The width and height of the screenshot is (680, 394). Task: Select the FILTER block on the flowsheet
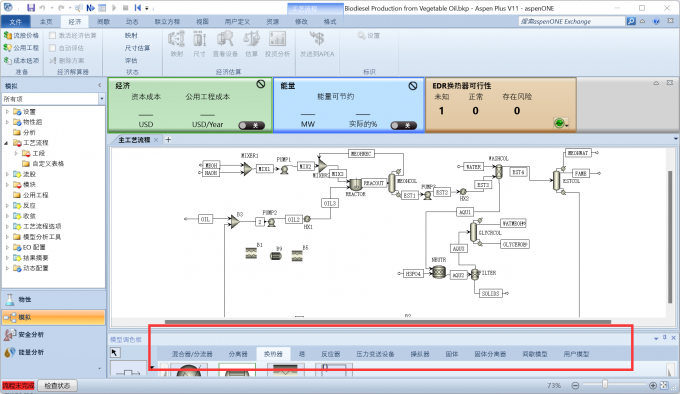coord(475,274)
